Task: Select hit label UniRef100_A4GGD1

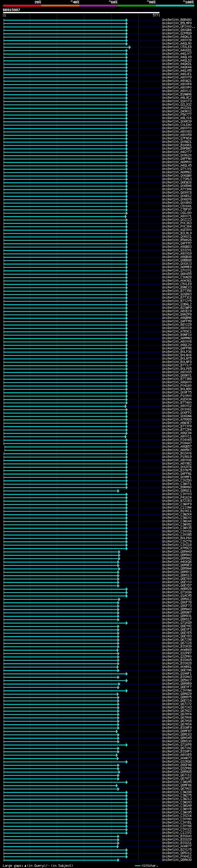Action: [177, 50]
